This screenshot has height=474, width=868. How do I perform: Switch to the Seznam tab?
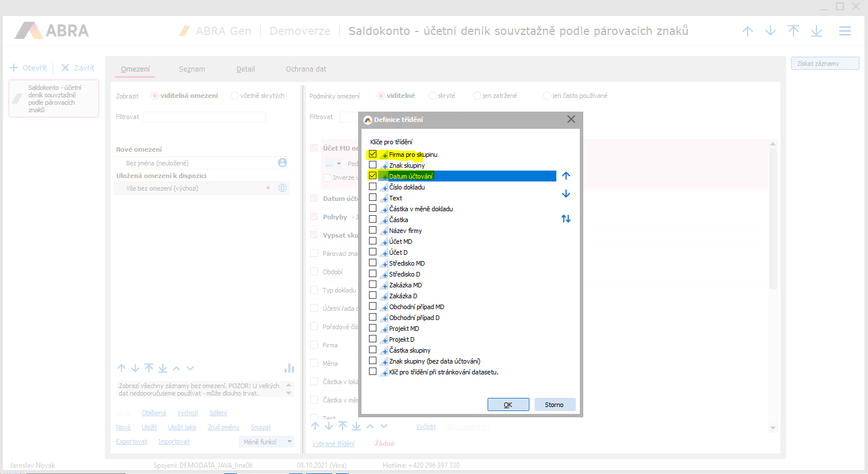coord(191,69)
